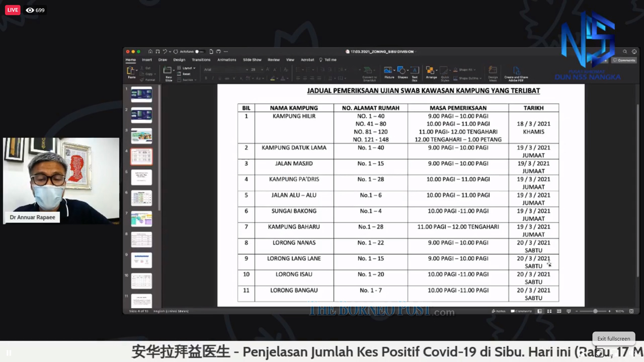644x362 pixels.
Task: Click the Print icon in title bar
Action: click(x=218, y=51)
